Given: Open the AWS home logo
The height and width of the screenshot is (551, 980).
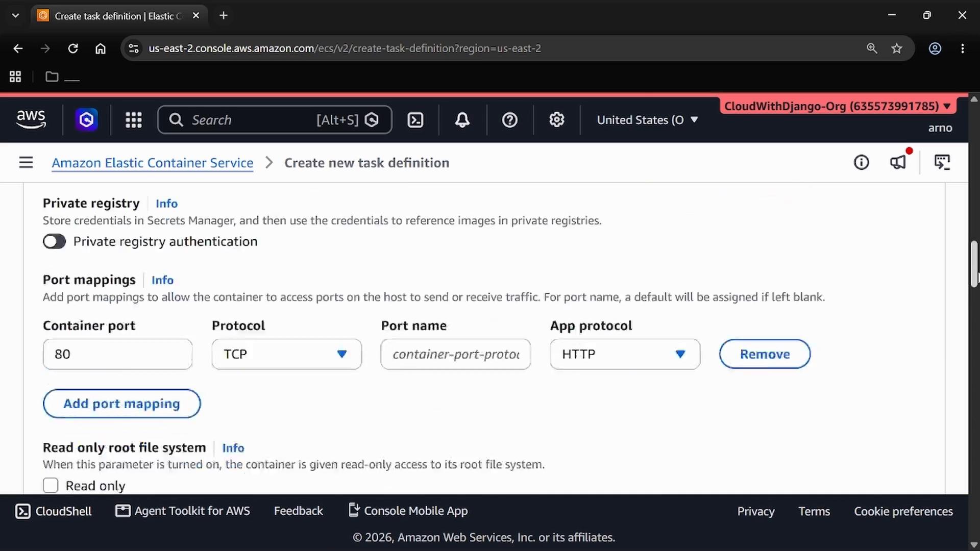Looking at the screenshot, I should pos(31,120).
